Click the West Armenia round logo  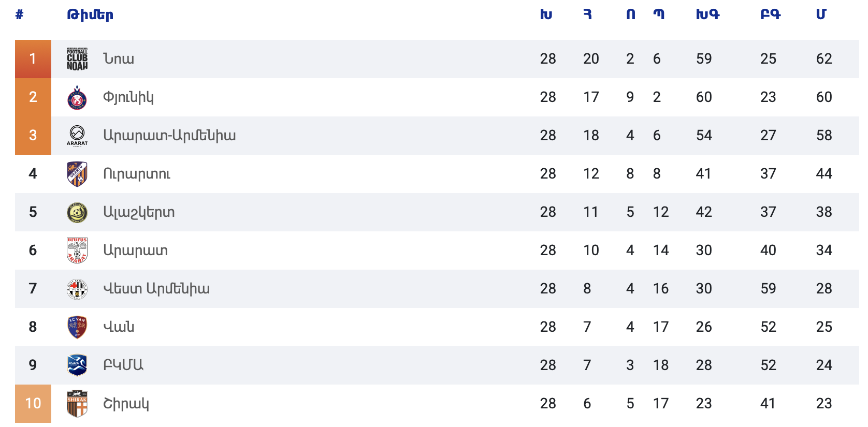tap(77, 289)
